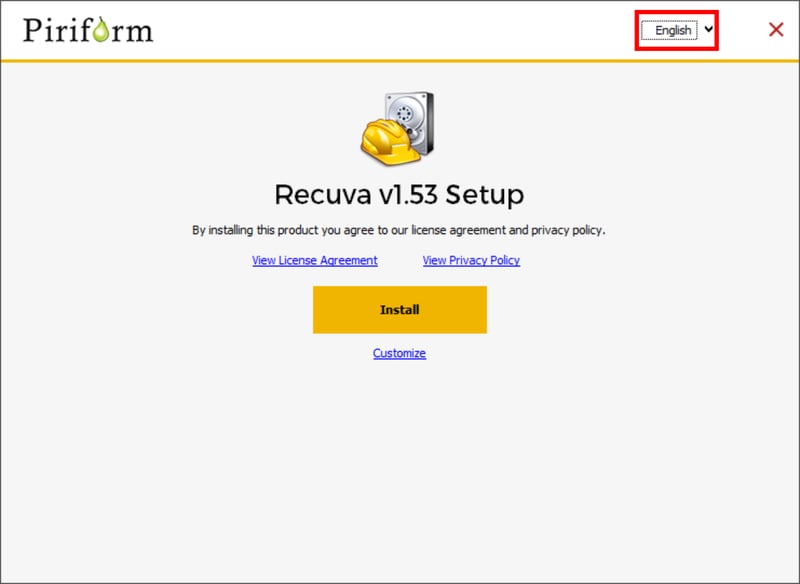Click the license agreement notice text
Viewport: 800px width, 584px height.
click(x=398, y=230)
